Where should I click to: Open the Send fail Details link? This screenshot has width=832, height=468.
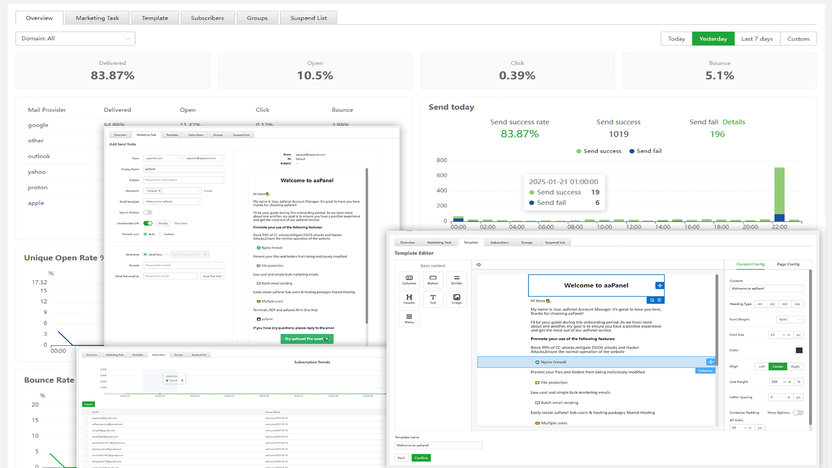point(734,122)
